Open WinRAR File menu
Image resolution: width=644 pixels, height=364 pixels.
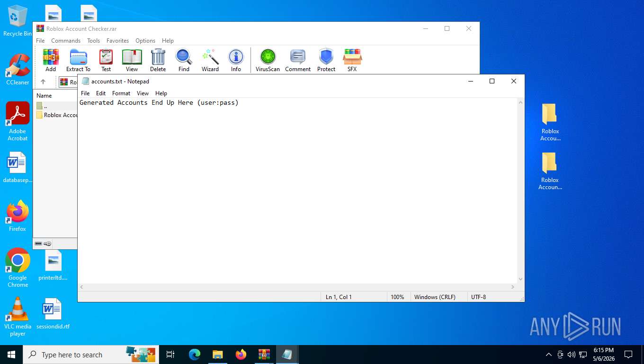click(40, 41)
